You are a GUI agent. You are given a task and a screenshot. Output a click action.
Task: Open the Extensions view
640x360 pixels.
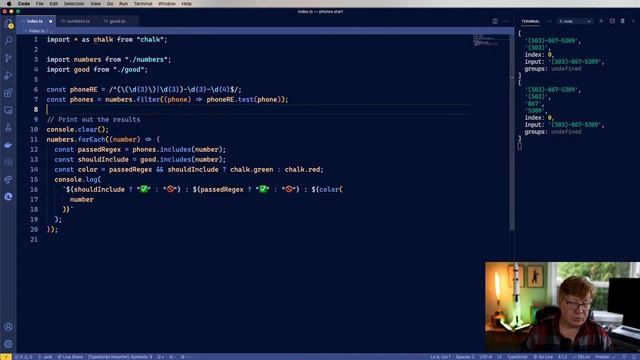[8, 93]
